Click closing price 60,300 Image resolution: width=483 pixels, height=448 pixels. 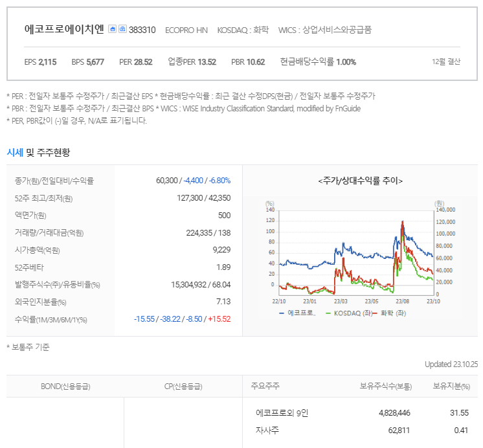[166, 180]
